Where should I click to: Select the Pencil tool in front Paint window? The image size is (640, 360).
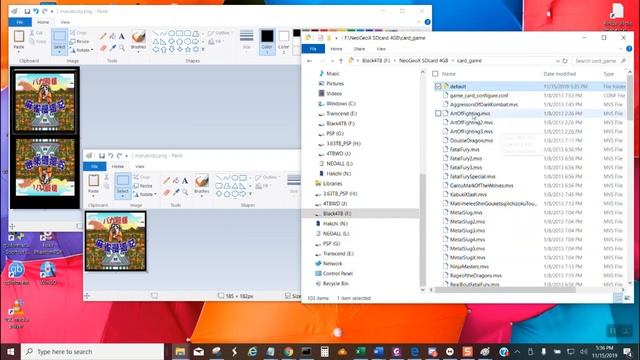coord(167,181)
